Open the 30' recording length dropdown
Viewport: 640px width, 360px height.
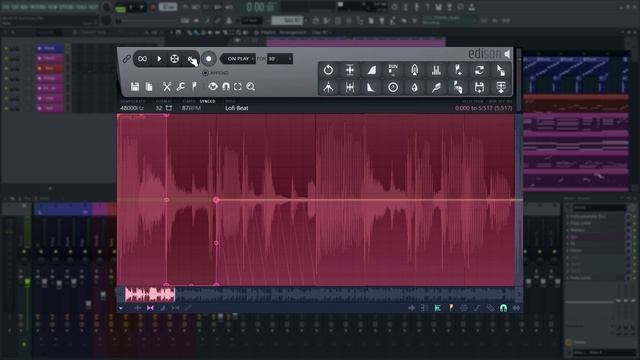[280, 59]
